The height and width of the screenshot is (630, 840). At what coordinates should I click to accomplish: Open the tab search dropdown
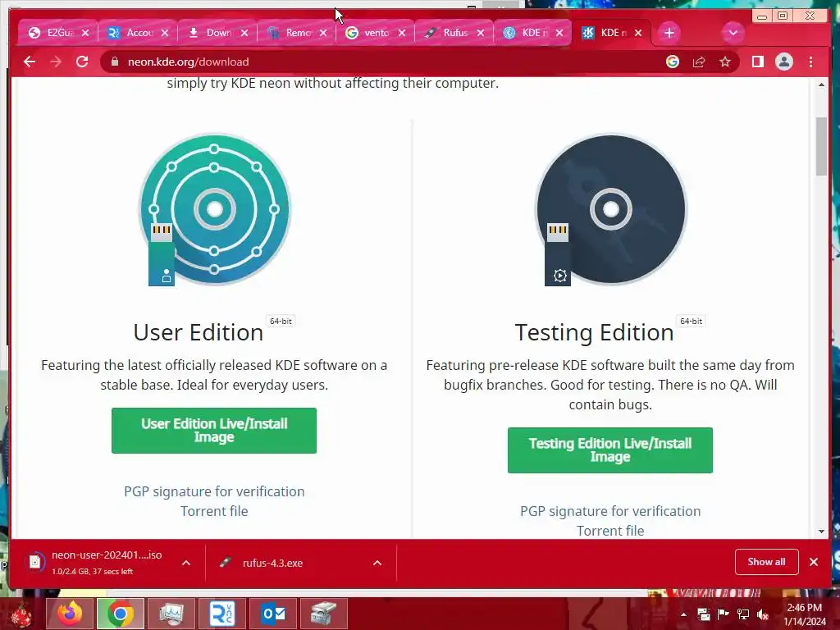(733, 33)
